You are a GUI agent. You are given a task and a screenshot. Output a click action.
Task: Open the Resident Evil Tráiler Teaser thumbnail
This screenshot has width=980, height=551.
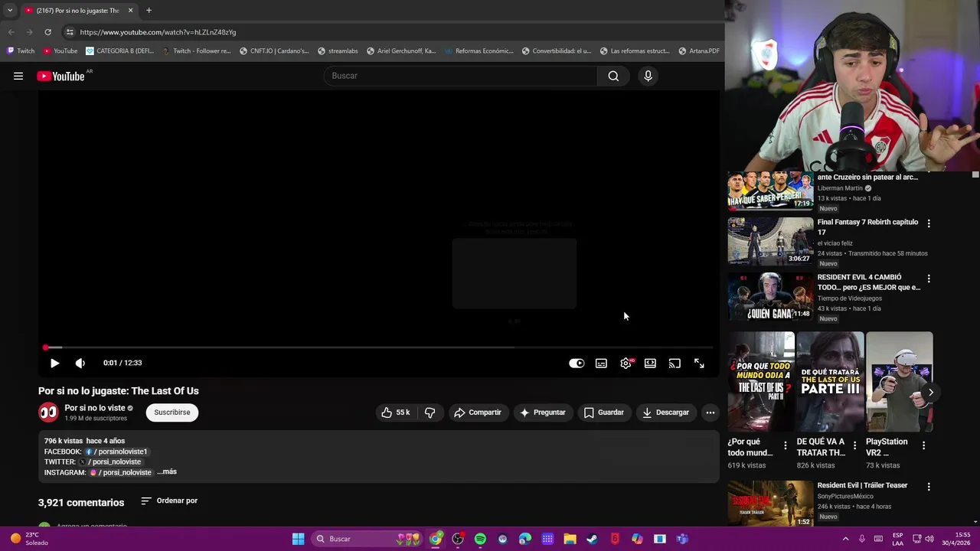click(770, 504)
